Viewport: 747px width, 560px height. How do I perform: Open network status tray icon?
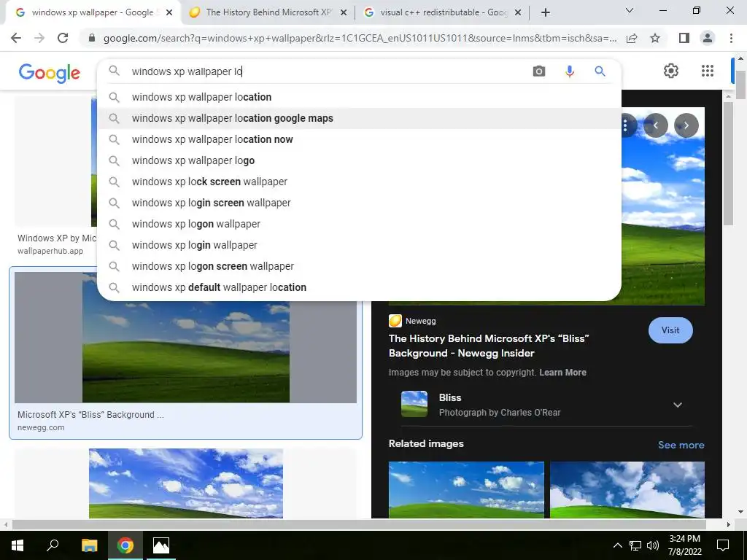[x=635, y=545]
